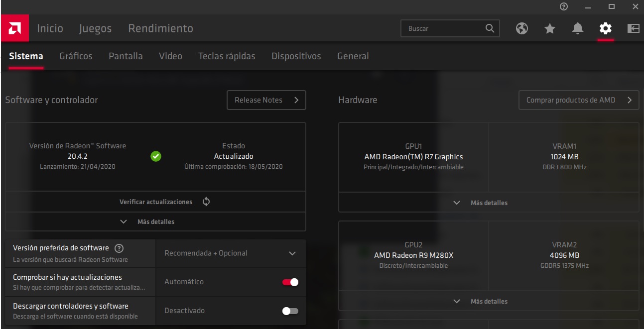Screen dimensions: 644x329
Task: Expand Más detalles for GPU1
Action: click(489, 203)
